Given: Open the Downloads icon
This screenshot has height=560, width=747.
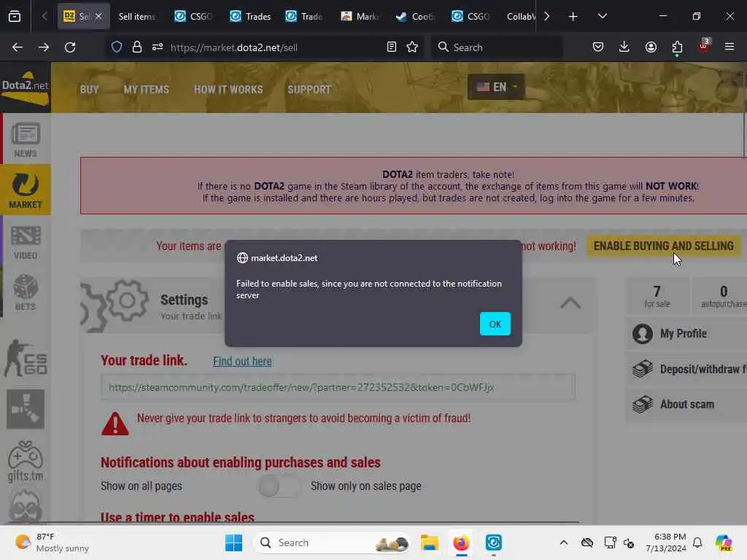Looking at the screenshot, I should pos(624,47).
